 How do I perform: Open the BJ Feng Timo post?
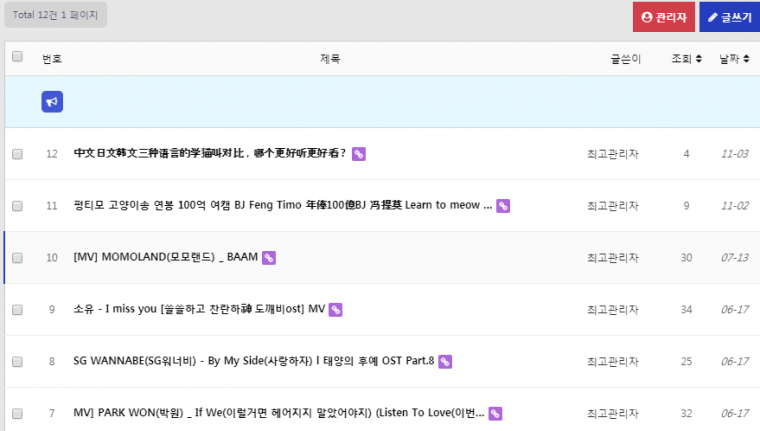click(x=283, y=205)
